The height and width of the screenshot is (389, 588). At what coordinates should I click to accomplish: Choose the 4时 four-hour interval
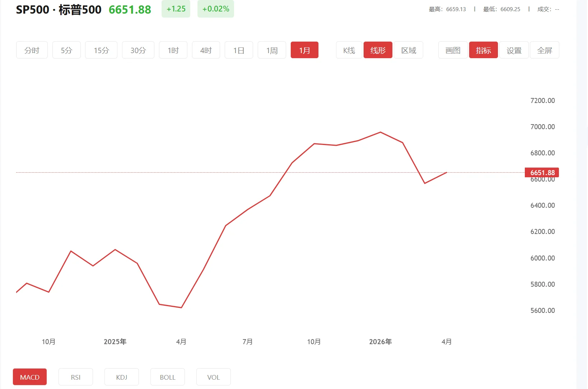[206, 50]
